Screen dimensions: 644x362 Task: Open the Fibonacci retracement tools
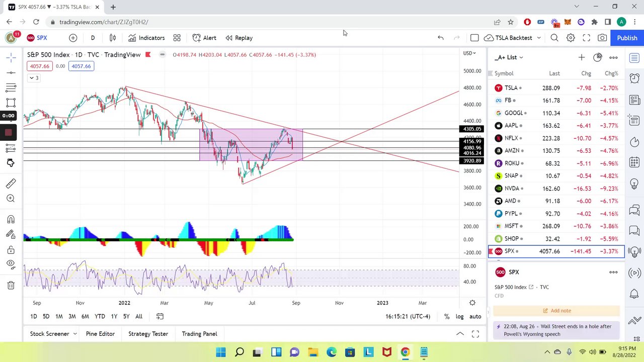click(x=11, y=88)
